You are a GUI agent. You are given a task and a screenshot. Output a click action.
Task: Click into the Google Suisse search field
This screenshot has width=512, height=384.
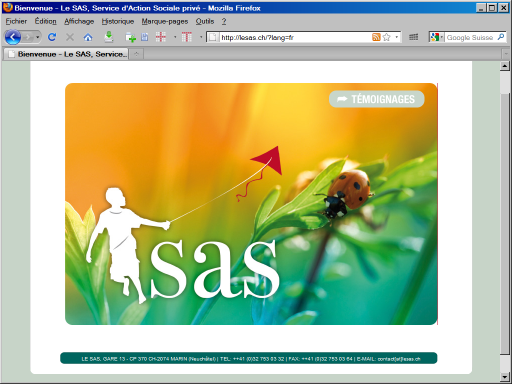point(471,37)
